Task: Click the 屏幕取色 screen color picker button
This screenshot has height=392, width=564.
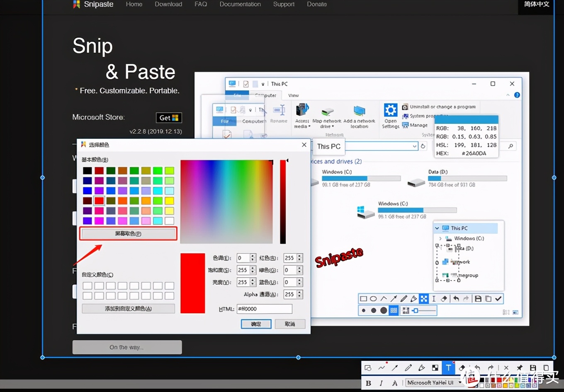Action: tap(128, 234)
